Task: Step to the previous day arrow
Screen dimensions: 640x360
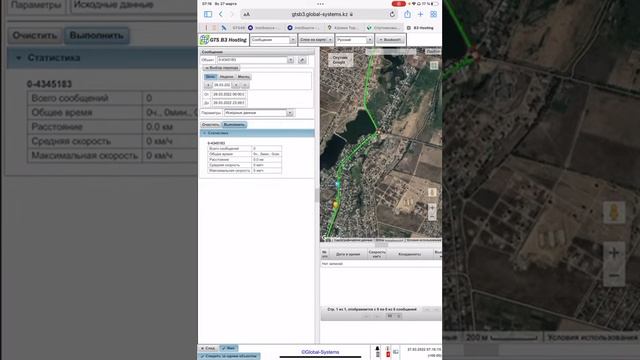Action: [x=208, y=85]
